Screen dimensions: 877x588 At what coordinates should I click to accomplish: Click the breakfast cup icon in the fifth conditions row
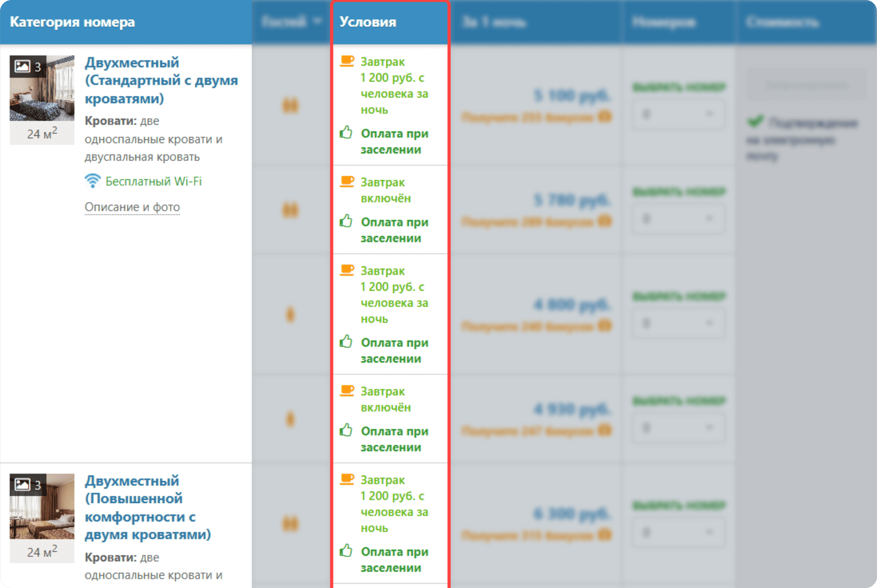click(x=347, y=479)
